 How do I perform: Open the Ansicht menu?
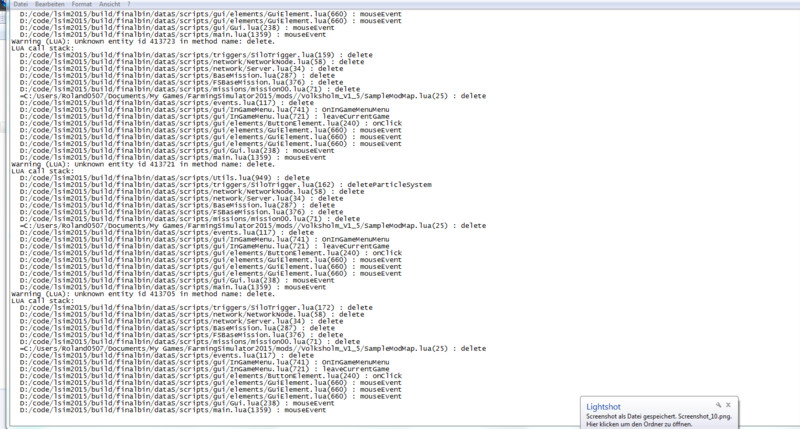tap(109, 4)
